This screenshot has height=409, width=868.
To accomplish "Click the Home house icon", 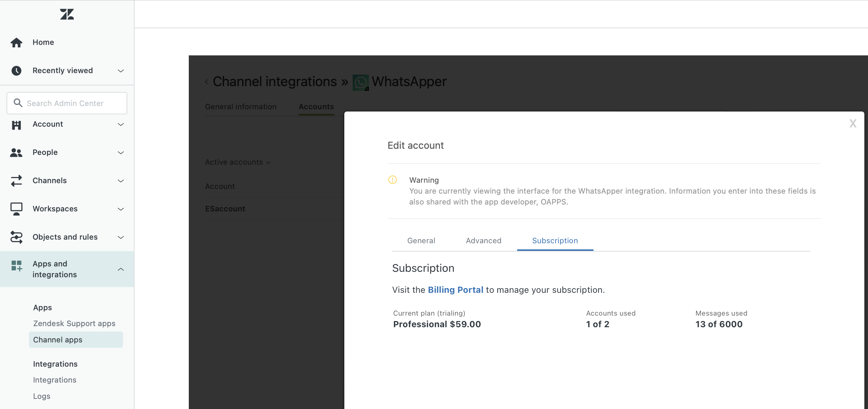I will pos(16,43).
